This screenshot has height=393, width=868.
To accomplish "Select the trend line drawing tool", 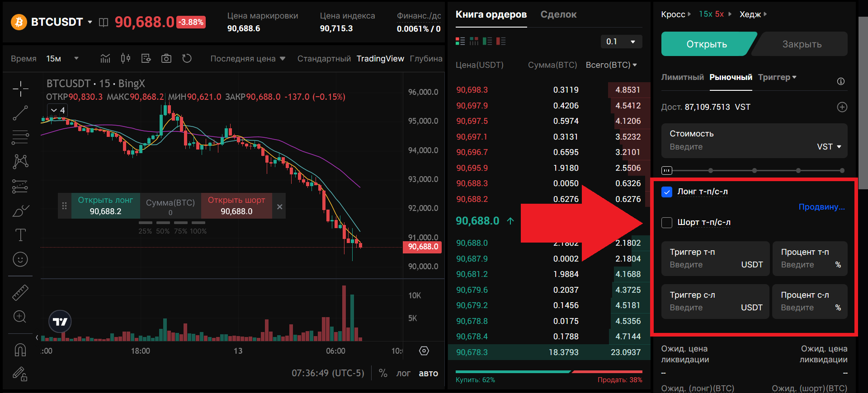I will [x=20, y=113].
